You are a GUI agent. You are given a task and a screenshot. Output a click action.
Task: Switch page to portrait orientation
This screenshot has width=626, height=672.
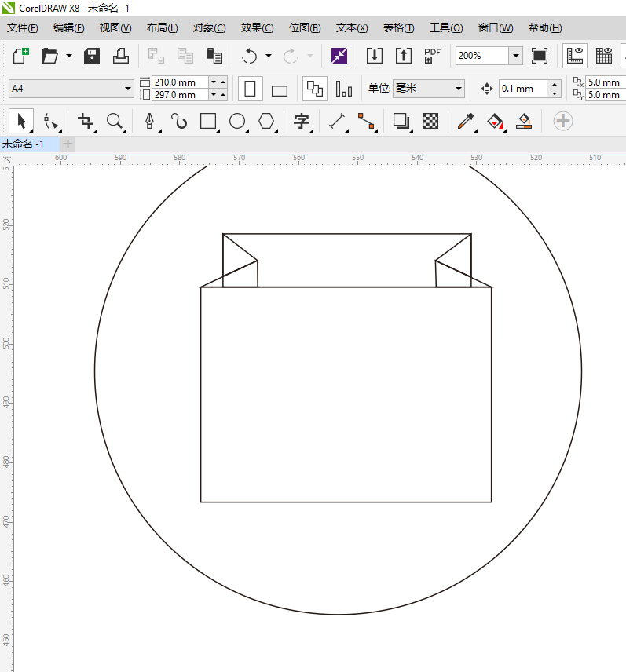click(251, 89)
